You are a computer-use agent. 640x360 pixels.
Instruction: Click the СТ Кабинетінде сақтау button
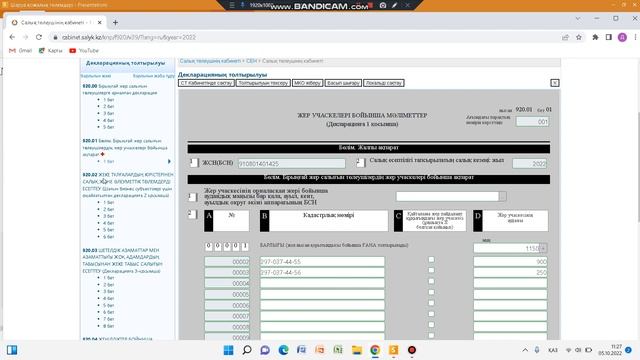(x=206, y=83)
